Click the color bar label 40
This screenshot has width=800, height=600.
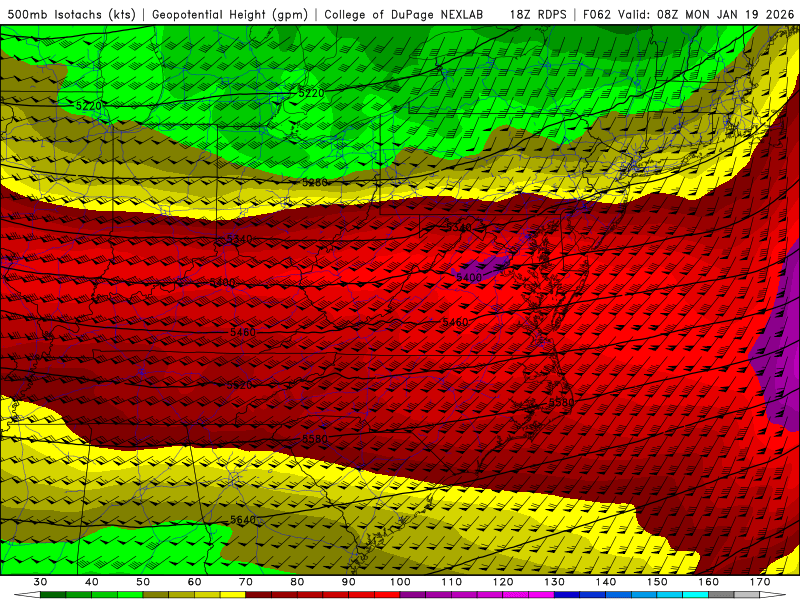pos(92,582)
